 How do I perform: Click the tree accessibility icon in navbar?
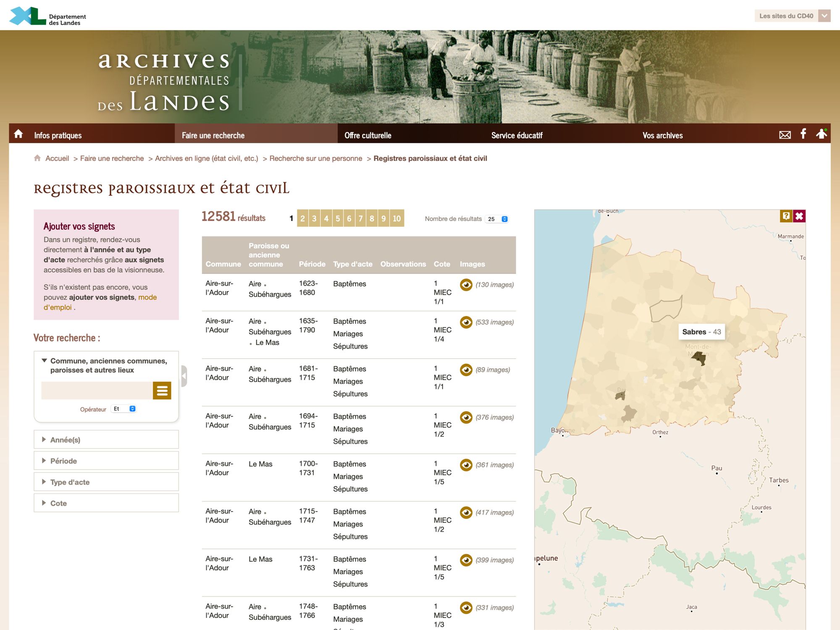point(821,134)
